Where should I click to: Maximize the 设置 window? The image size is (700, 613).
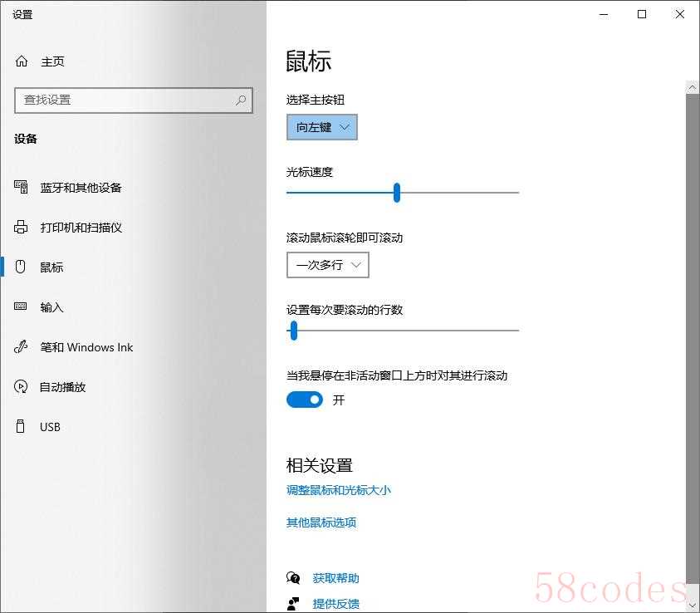point(642,14)
